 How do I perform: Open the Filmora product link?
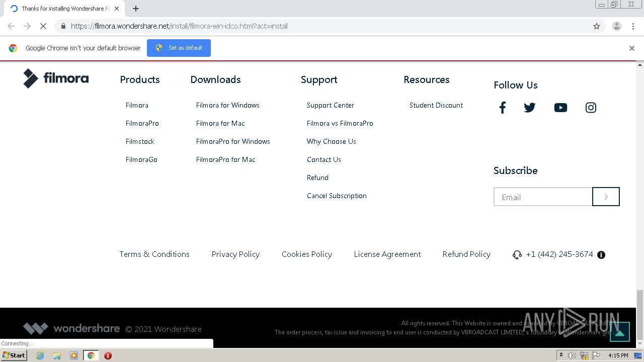point(137,105)
